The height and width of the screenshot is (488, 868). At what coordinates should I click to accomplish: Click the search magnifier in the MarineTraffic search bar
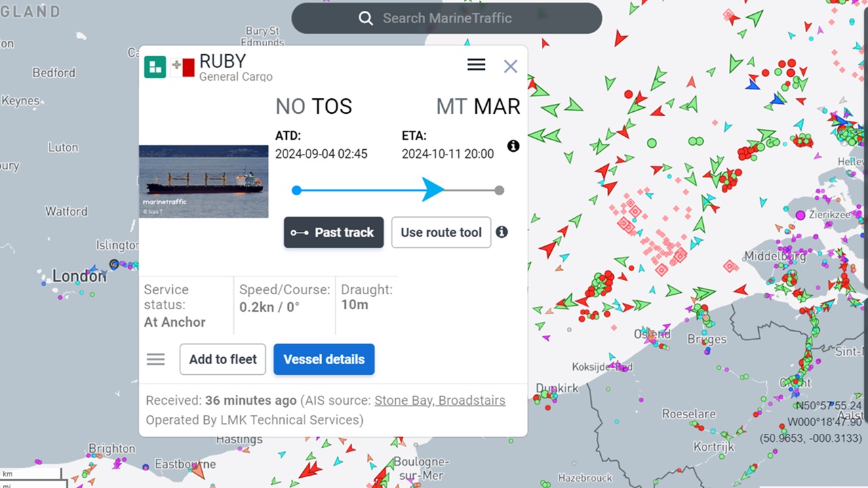366,18
